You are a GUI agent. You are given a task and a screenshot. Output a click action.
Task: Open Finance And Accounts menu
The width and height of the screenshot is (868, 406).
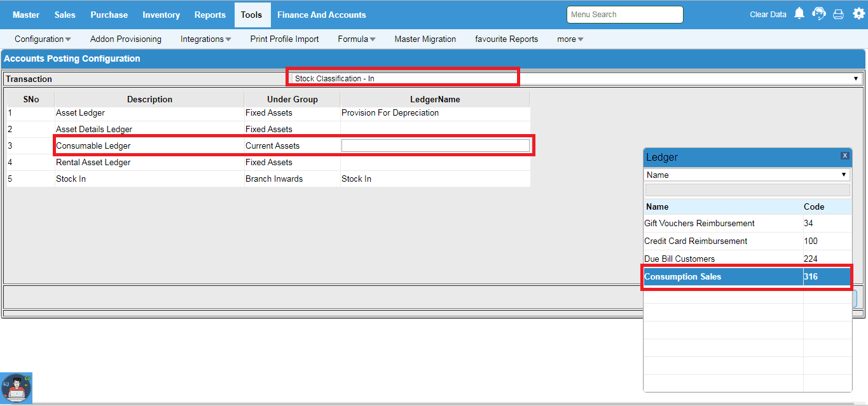(322, 15)
